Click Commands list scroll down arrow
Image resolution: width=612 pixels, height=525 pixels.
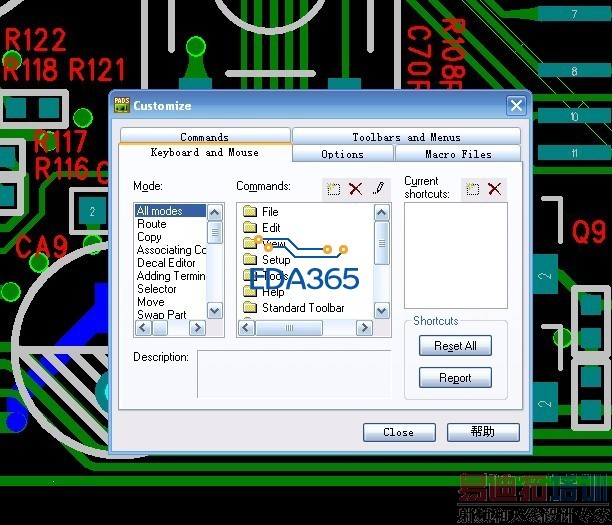[382, 311]
